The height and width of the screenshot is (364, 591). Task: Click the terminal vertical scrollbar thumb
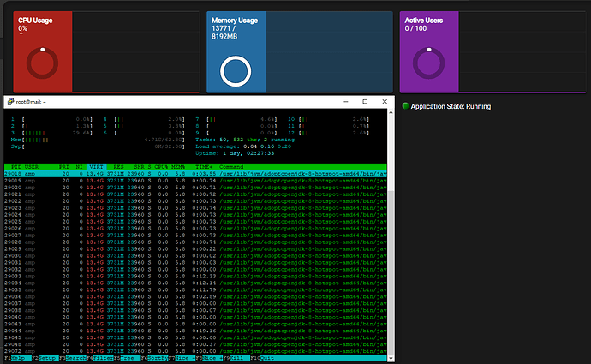391,272
